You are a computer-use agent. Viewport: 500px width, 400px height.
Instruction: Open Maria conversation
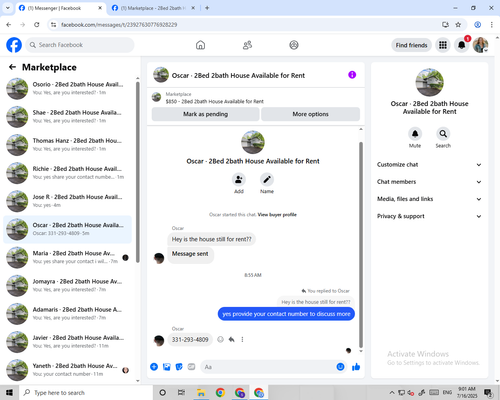tap(67, 258)
